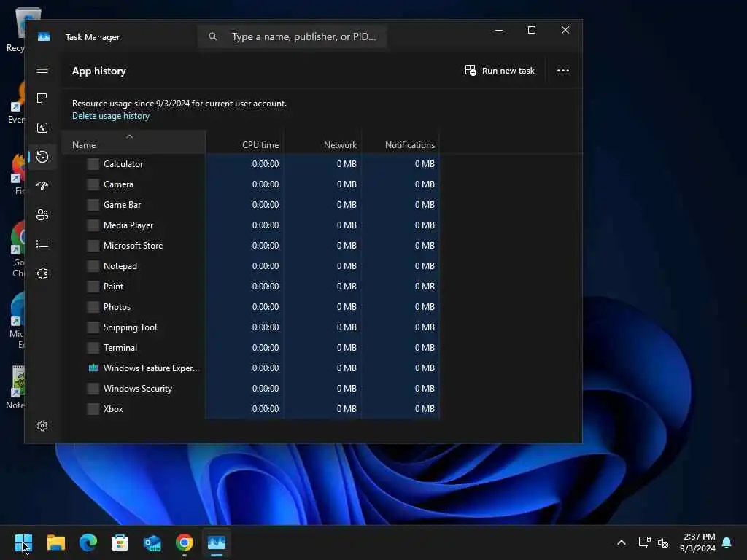Open Task Manager settings gear
This screenshot has height=560, width=747.
[x=42, y=426]
